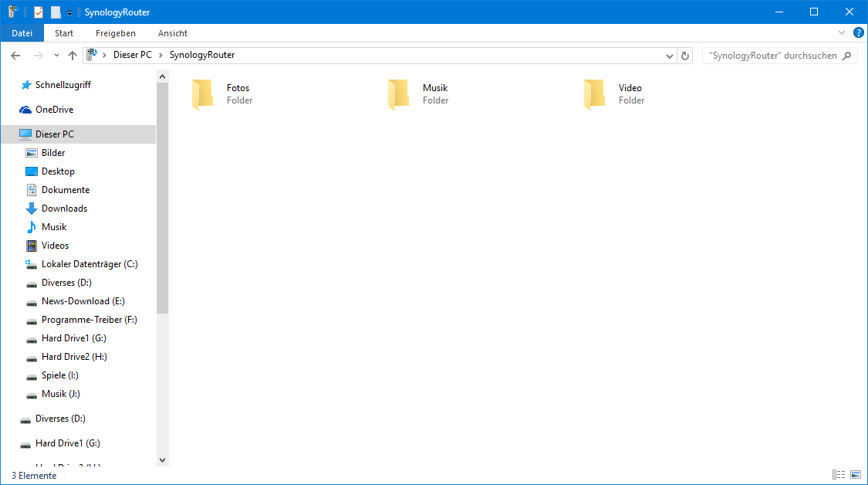Screen dimensions: 868x485
Task: Open the Video folder icon
Action: tap(595, 94)
